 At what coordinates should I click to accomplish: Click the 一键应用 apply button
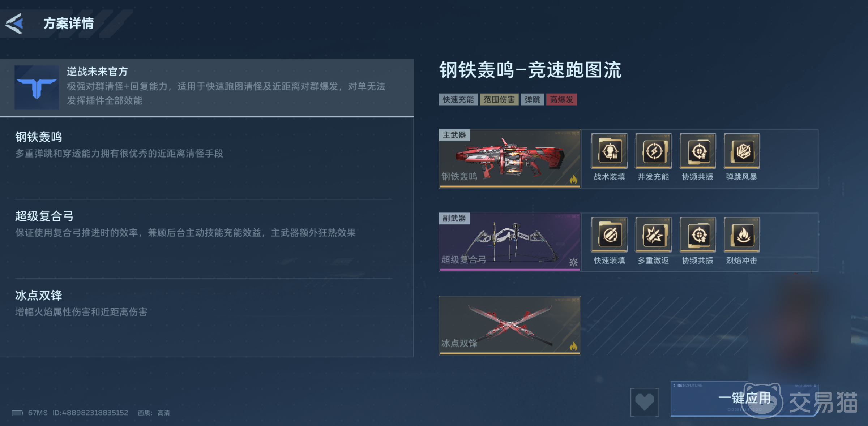click(744, 399)
